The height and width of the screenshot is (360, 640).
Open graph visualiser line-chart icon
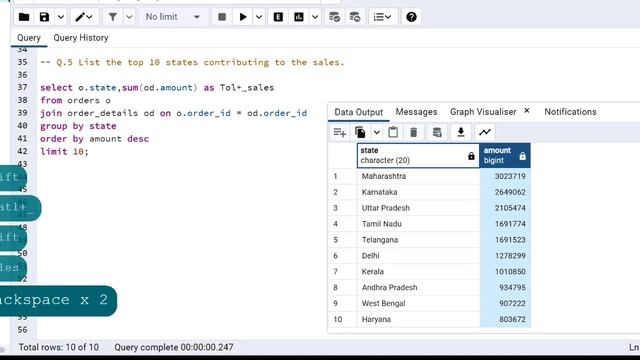(485, 132)
